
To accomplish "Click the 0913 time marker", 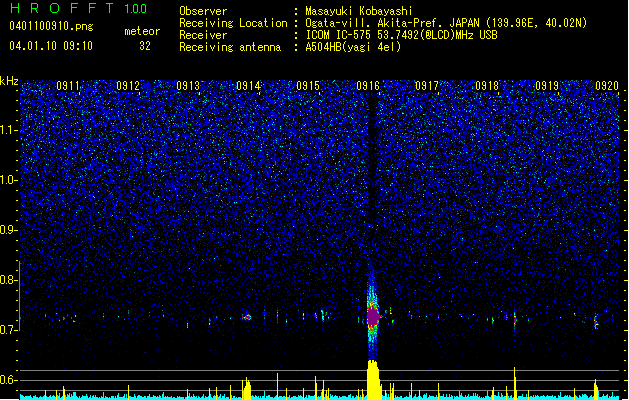I will [188, 86].
